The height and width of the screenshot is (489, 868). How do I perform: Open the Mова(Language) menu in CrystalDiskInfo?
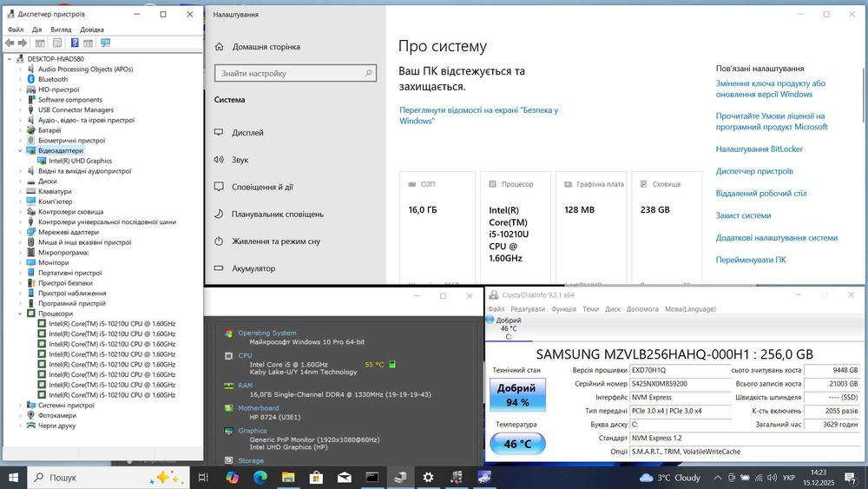690,309
